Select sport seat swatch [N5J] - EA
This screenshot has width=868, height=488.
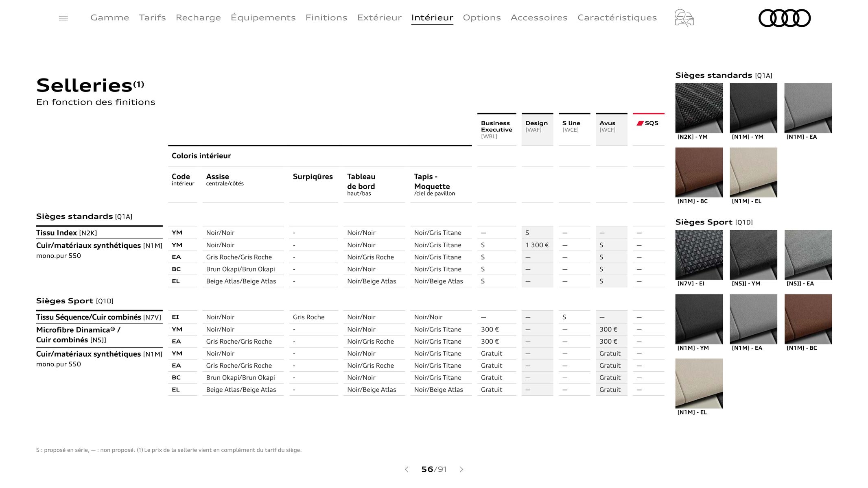[x=808, y=255]
